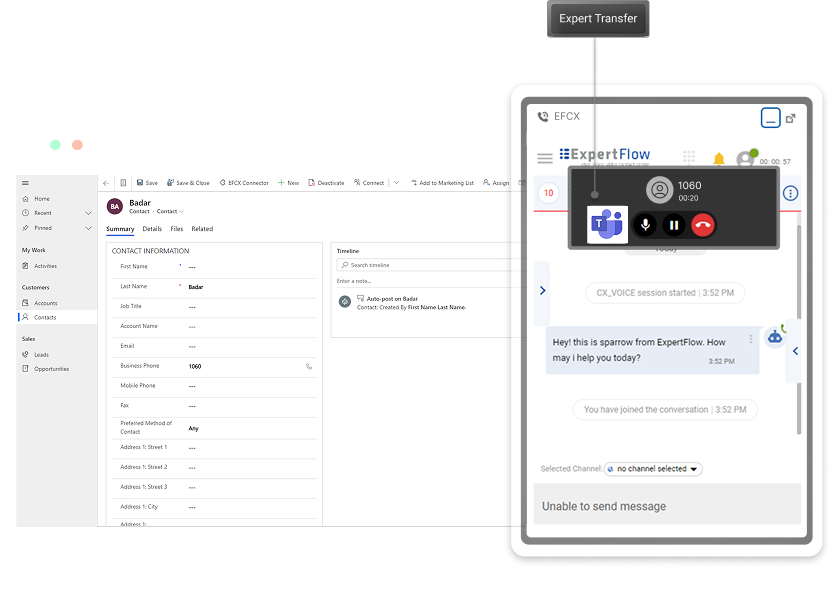
Task: Open conversation options three-dot menu
Action: pyautogui.click(x=790, y=193)
